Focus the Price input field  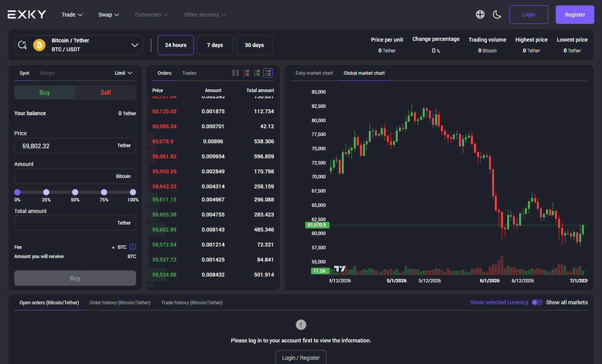pyautogui.click(x=75, y=146)
